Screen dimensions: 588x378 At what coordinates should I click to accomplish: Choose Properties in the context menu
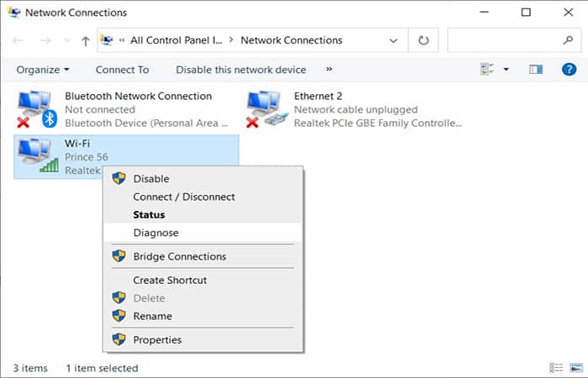[x=157, y=340]
